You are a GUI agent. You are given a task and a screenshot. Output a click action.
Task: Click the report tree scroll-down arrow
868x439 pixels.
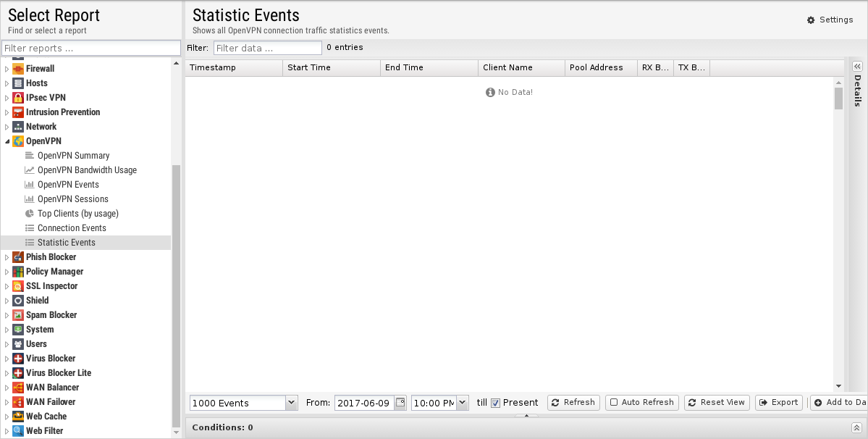click(x=176, y=432)
